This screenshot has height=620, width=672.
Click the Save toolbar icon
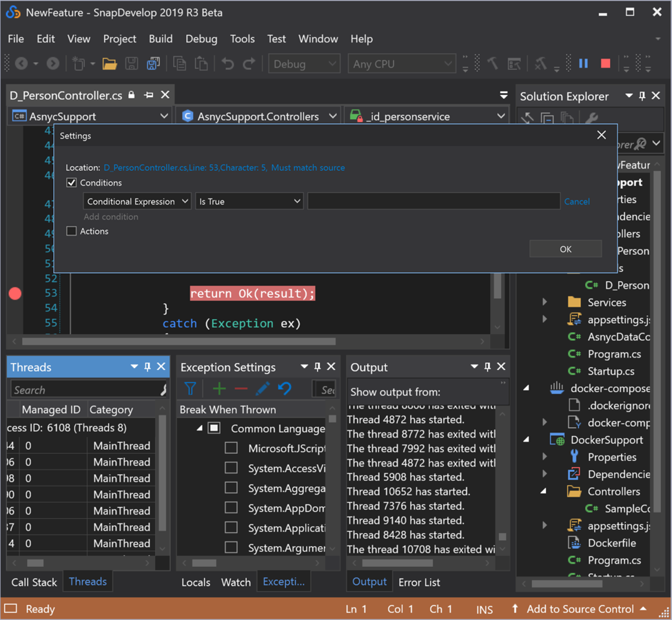coord(132,64)
